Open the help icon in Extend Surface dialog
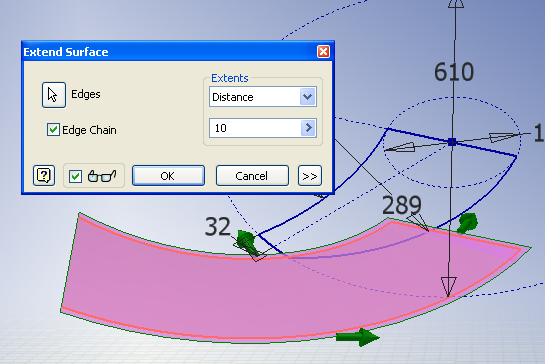Screen dimensions: 545x364 44,176
